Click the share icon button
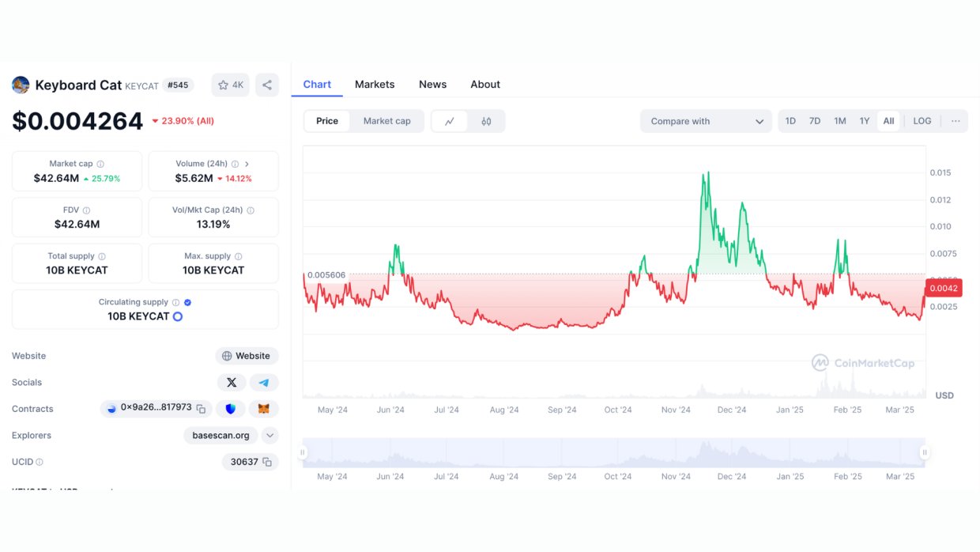Viewport: 980px width, 552px height. pos(267,85)
